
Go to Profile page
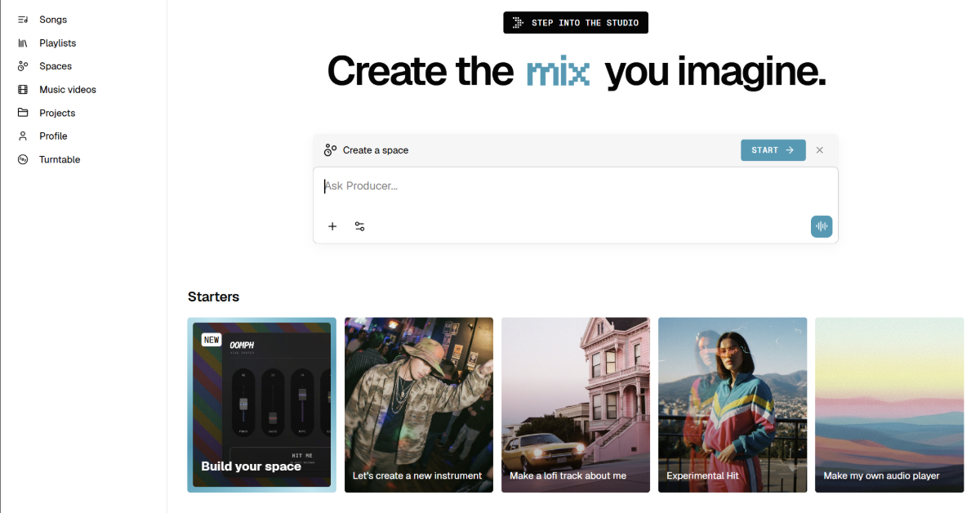53,136
